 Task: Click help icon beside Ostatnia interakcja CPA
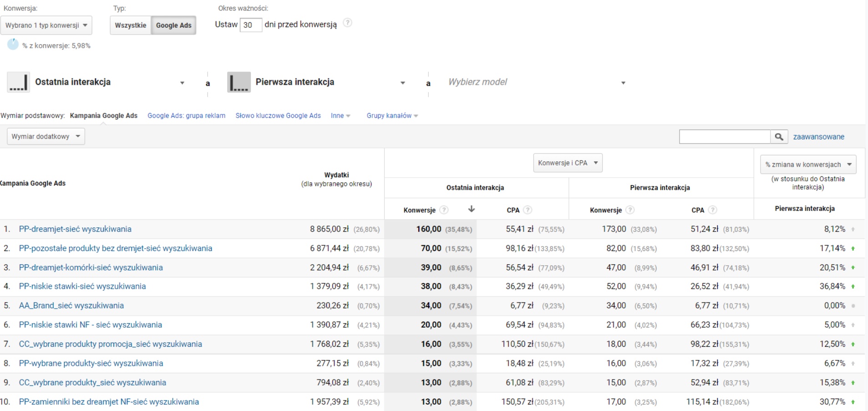point(528,210)
